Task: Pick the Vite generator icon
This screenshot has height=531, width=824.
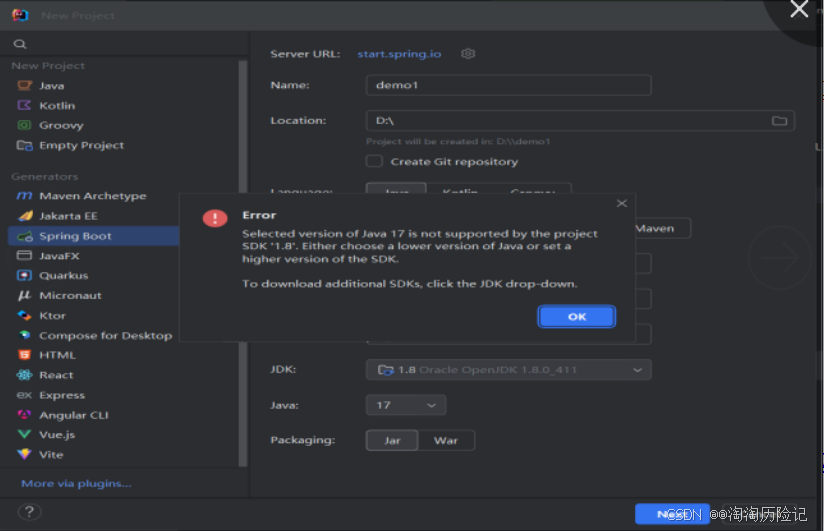Action: point(24,454)
